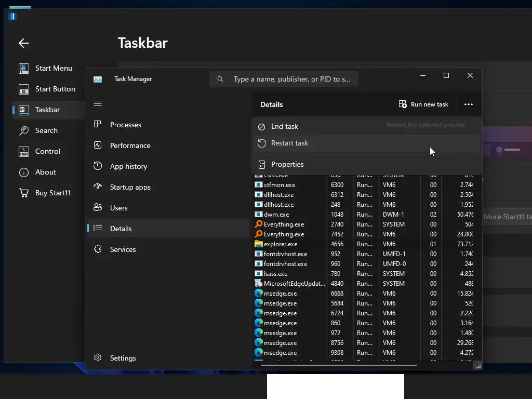This screenshot has width=532, height=399.
Task: Click the MicrosoftEdgeUpdate process icon
Action: point(259,283)
